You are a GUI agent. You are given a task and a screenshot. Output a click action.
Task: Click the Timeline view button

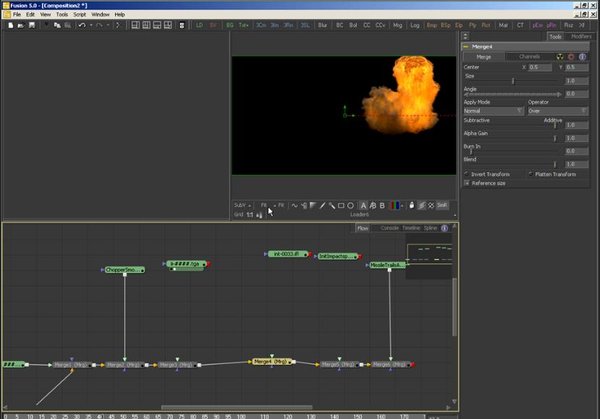click(411, 228)
